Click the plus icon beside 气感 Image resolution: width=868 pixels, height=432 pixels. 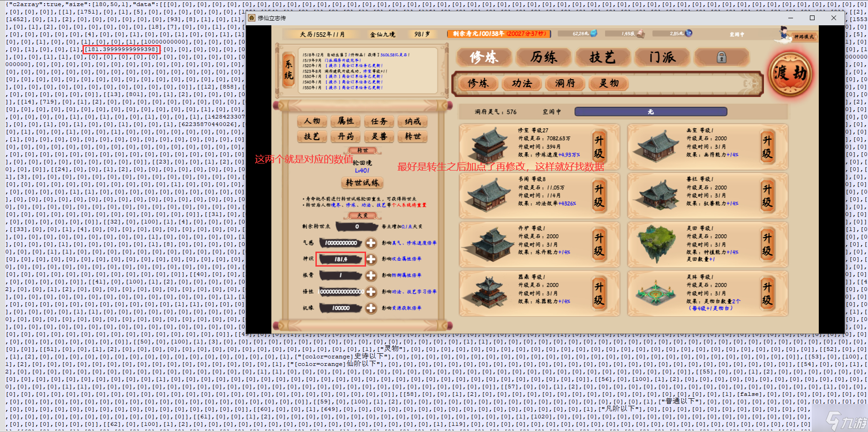tap(371, 243)
